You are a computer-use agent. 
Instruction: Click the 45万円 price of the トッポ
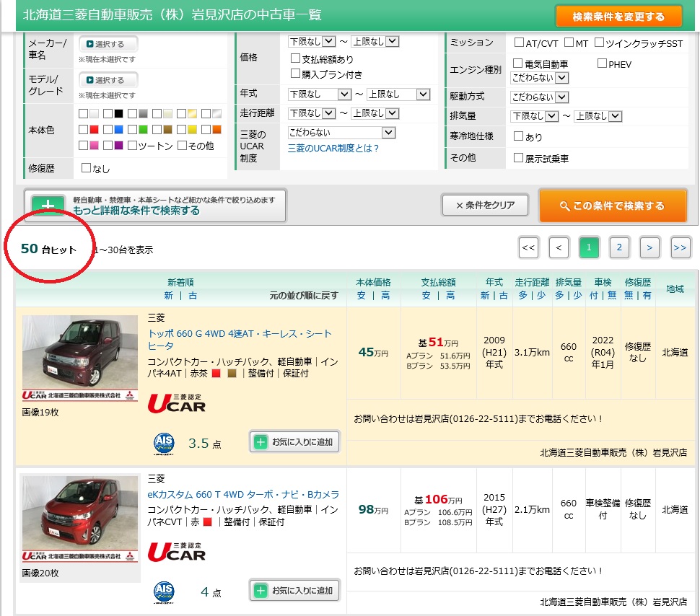point(373,352)
